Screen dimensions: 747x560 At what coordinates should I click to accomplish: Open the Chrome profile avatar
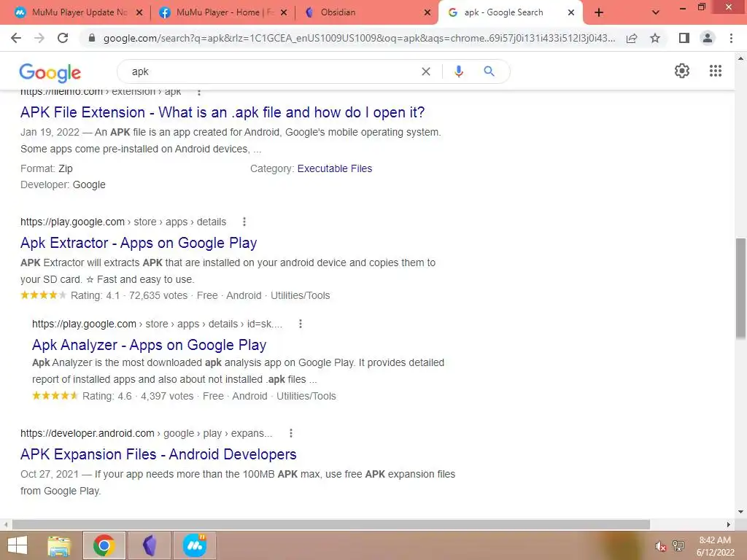point(708,38)
